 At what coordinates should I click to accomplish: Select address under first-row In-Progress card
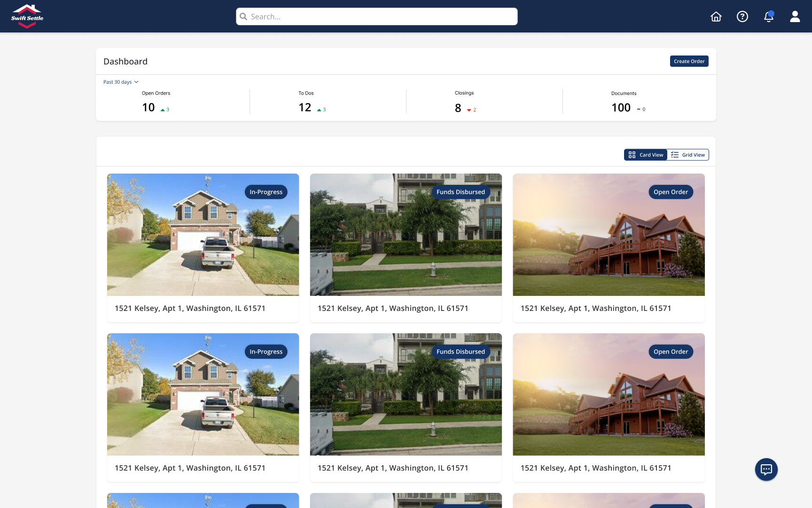point(190,309)
